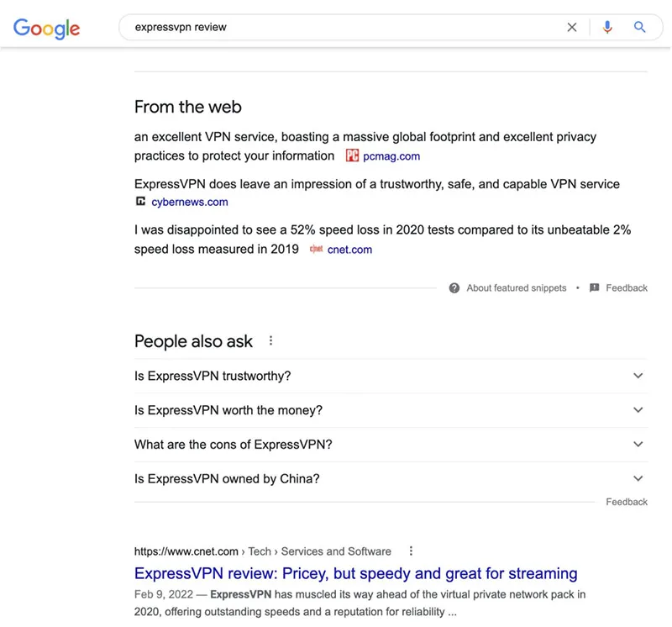Expand Is ExpressVPN worth the money
Viewport: 672px width, 627px height.
pyautogui.click(x=638, y=410)
